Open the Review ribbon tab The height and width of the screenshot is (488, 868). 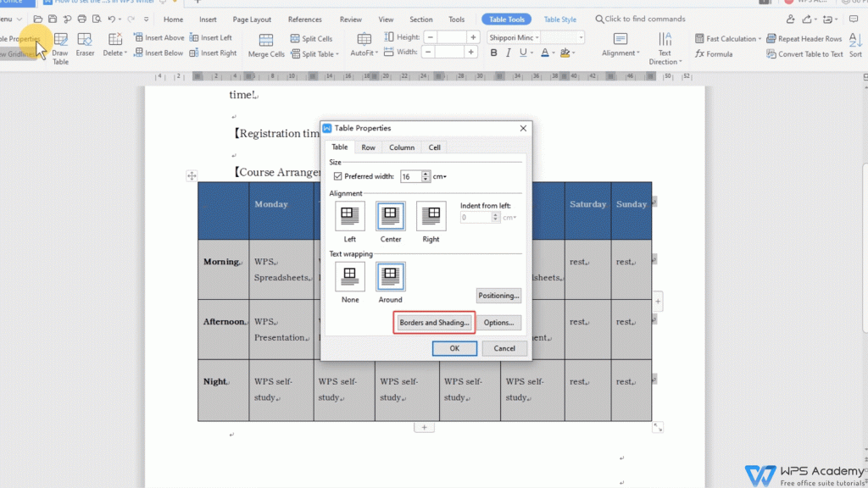pyautogui.click(x=350, y=19)
